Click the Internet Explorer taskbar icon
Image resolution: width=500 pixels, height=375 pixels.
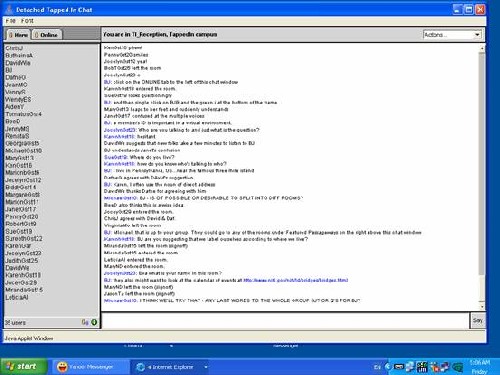click(x=140, y=367)
